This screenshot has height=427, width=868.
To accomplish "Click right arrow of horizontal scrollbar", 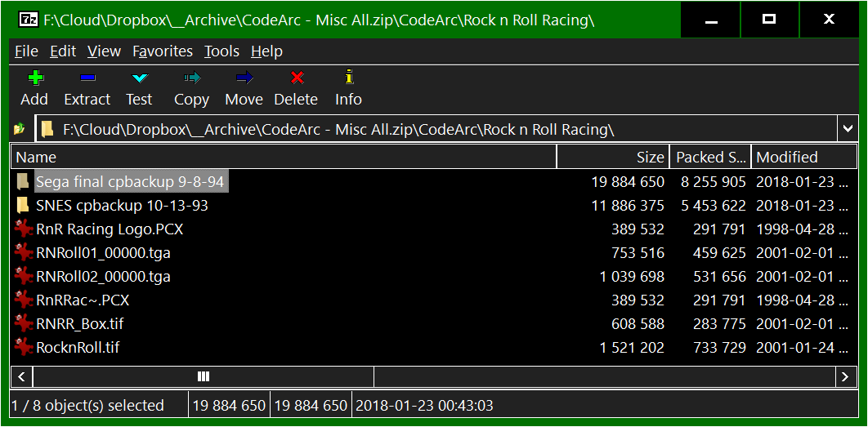I will pyautogui.click(x=845, y=377).
